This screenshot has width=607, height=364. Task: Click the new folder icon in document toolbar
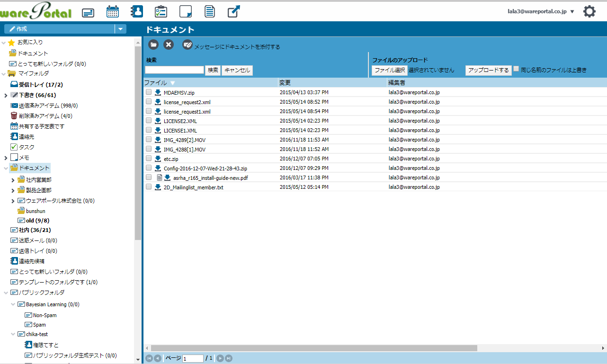tap(153, 44)
